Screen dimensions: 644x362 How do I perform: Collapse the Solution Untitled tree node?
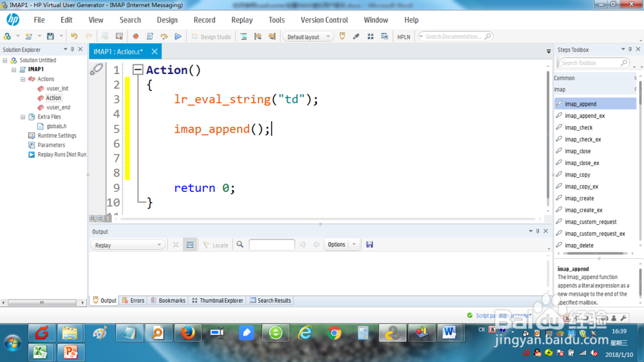(x=5, y=61)
